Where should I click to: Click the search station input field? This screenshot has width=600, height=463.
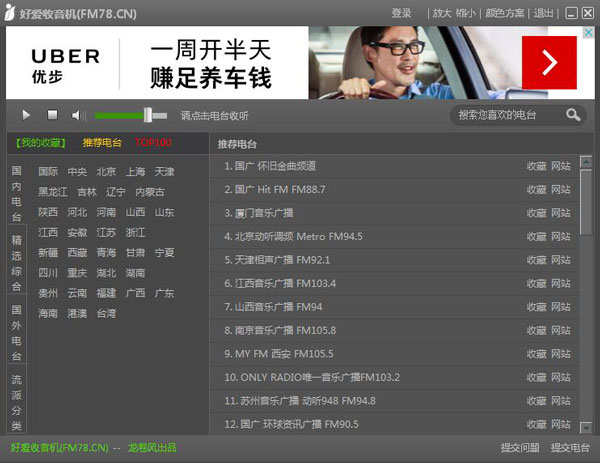[508, 115]
